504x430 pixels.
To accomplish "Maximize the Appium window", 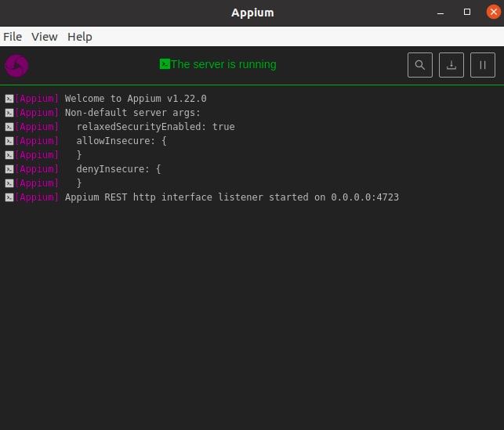I will click(x=467, y=13).
